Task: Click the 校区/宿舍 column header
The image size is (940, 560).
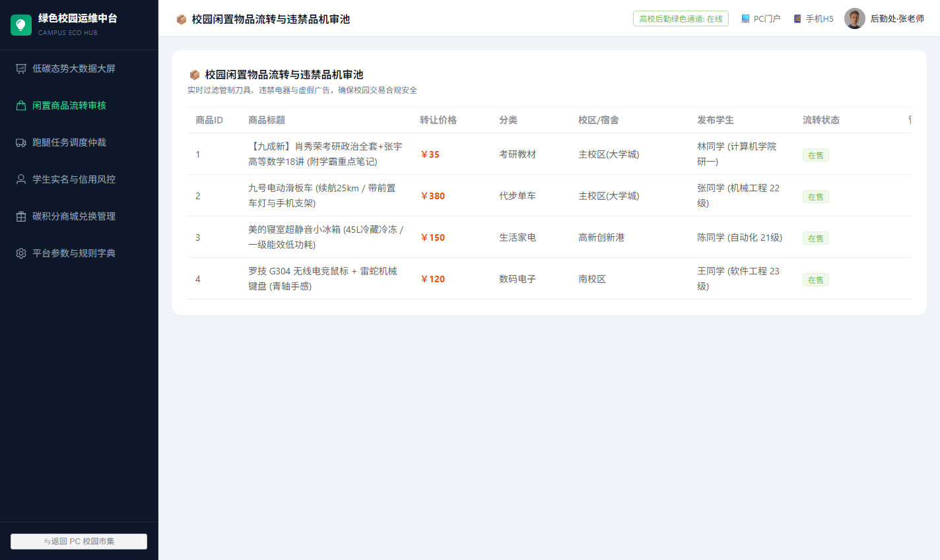Action: (x=599, y=120)
